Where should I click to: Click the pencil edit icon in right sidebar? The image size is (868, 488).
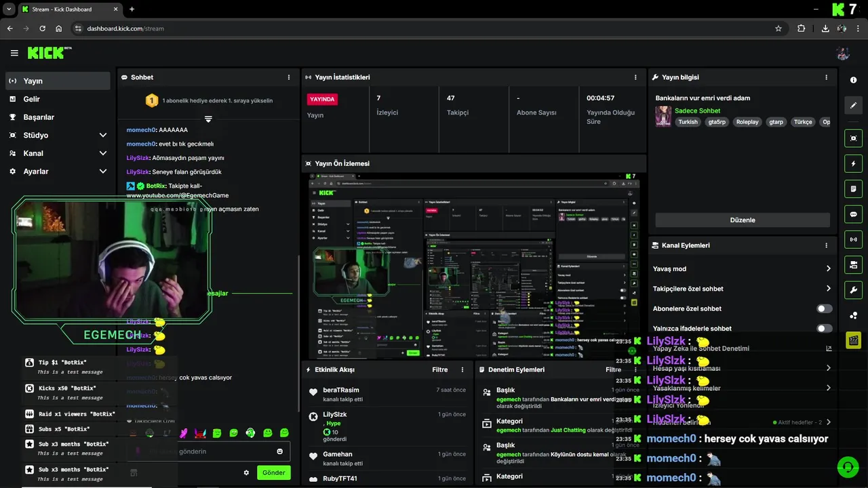[x=853, y=106]
